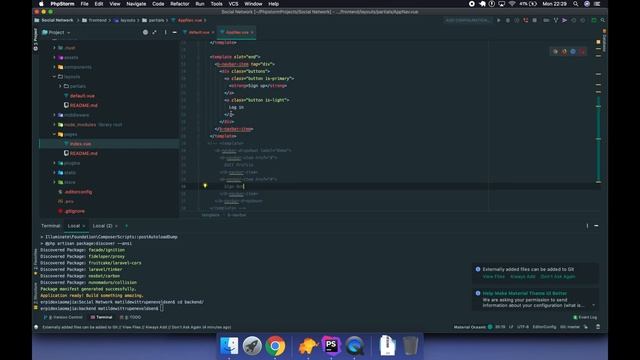Add a new terminal session tab
640x360 pixels.
coord(127,226)
